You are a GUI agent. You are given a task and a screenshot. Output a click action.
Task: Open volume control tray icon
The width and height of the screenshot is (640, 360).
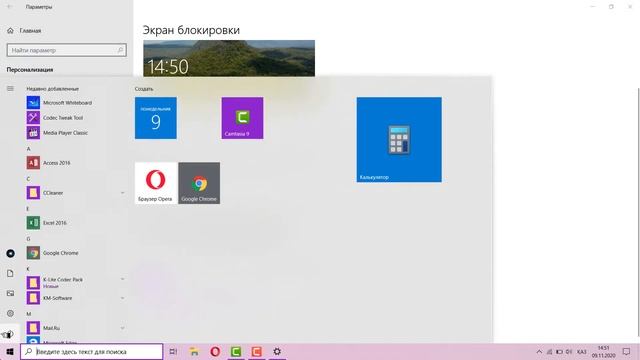[x=569, y=352]
